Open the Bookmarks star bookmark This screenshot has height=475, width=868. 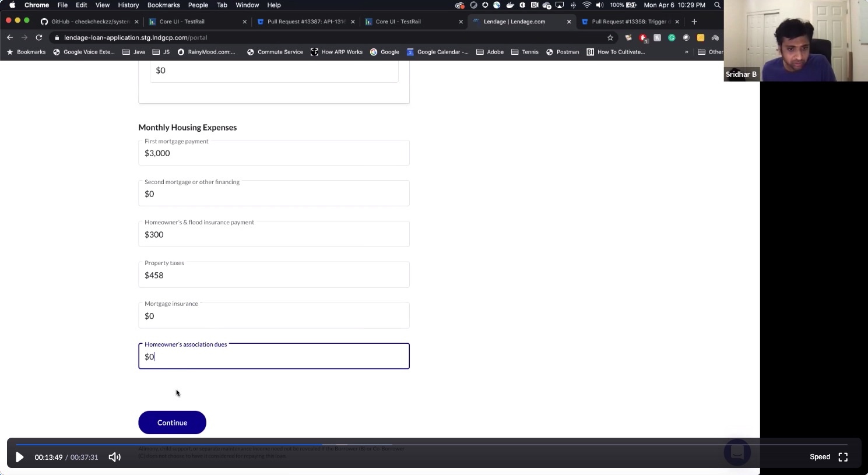coord(26,52)
